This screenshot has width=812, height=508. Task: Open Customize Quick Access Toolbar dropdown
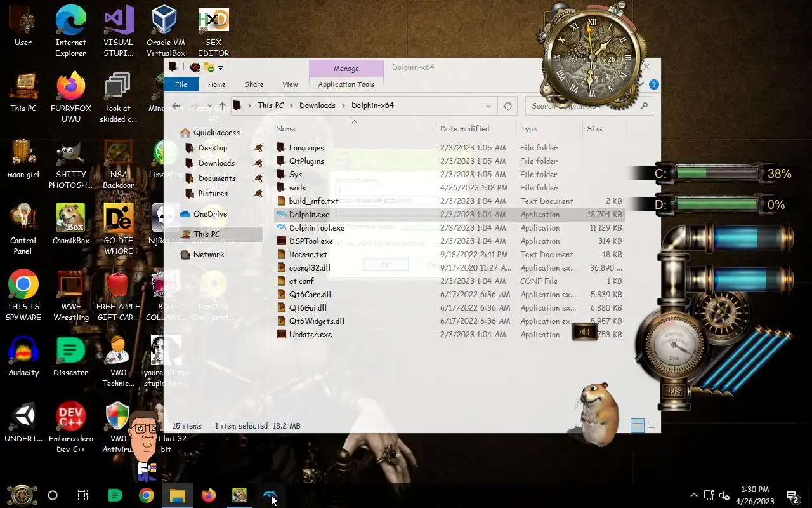[x=220, y=67]
